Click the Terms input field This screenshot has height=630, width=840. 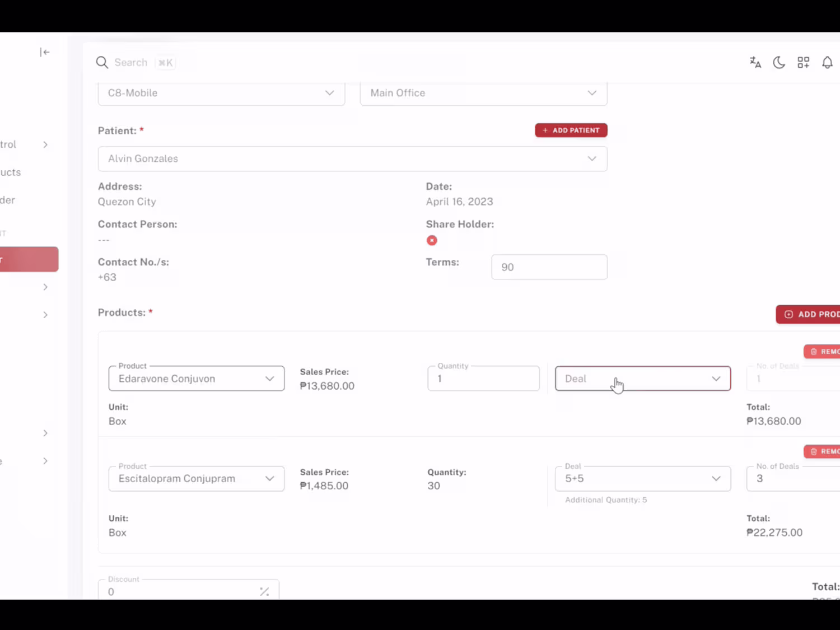(x=549, y=267)
